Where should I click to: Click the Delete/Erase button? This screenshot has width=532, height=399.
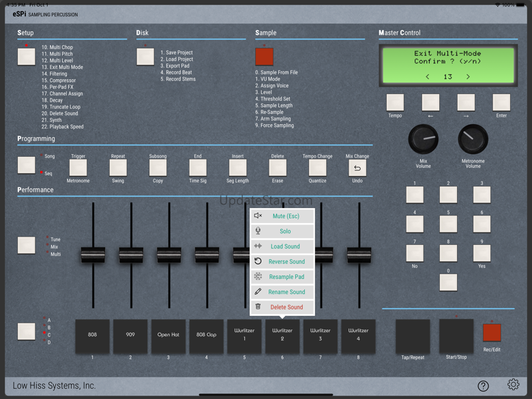[278, 168]
